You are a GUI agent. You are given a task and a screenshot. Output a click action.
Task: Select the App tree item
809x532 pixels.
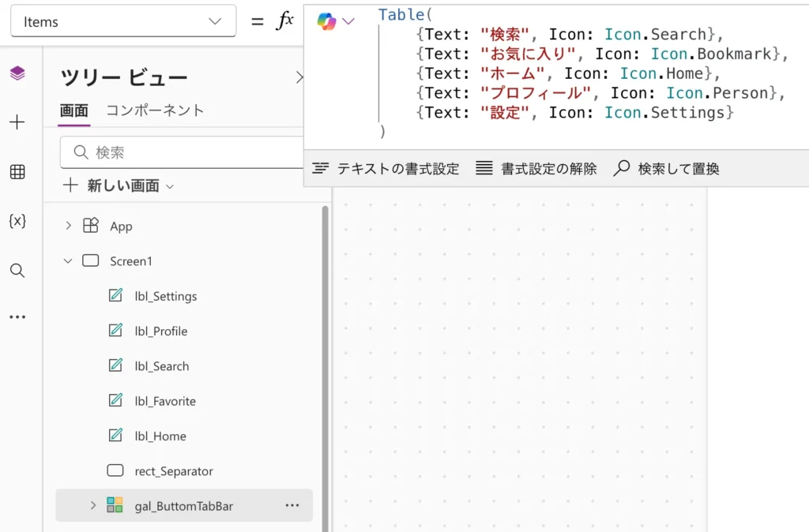[x=184, y=226]
